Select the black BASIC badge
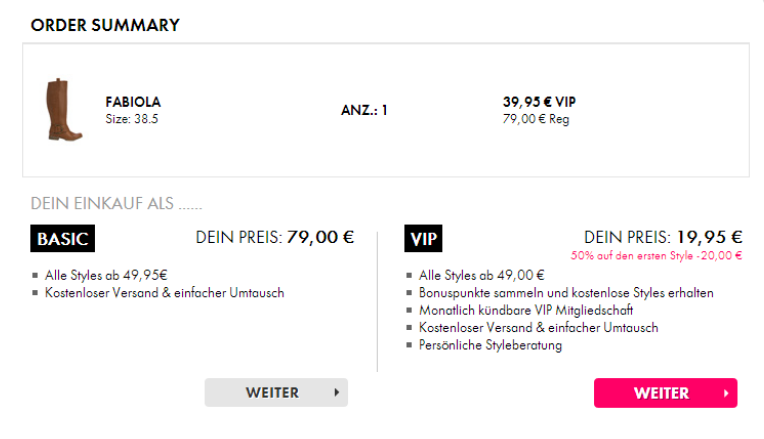The image size is (764, 439). click(x=63, y=240)
